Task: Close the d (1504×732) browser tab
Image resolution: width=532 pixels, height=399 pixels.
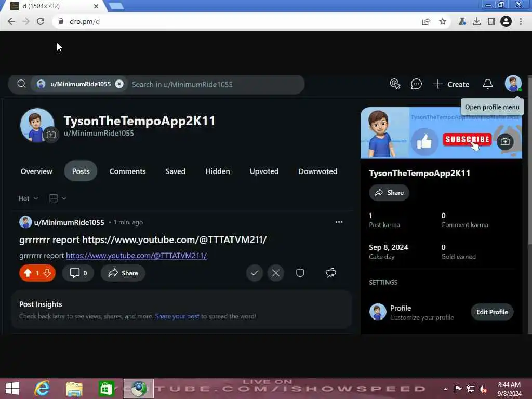Action: pos(96,6)
